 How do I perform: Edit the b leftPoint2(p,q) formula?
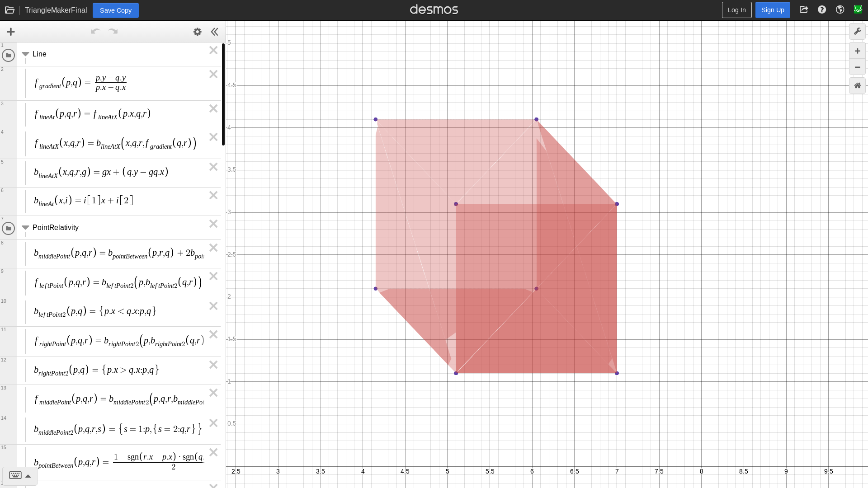(x=95, y=311)
